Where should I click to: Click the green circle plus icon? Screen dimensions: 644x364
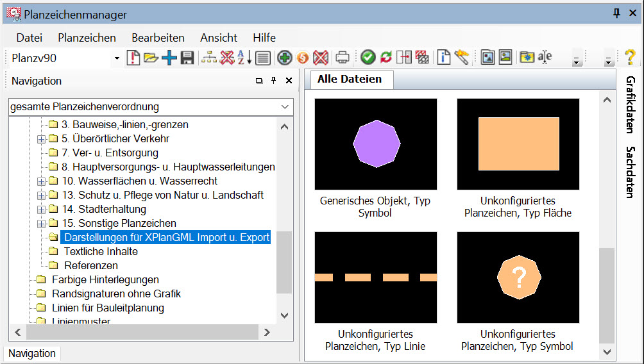click(x=285, y=58)
